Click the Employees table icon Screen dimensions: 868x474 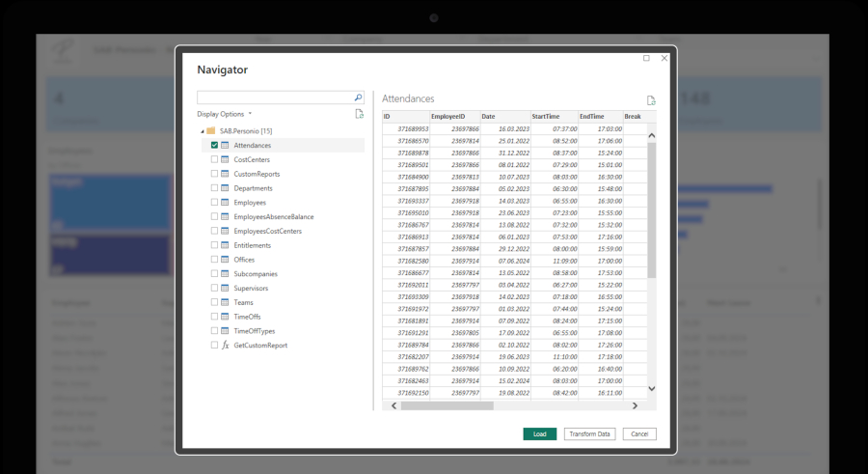click(x=225, y=203)
